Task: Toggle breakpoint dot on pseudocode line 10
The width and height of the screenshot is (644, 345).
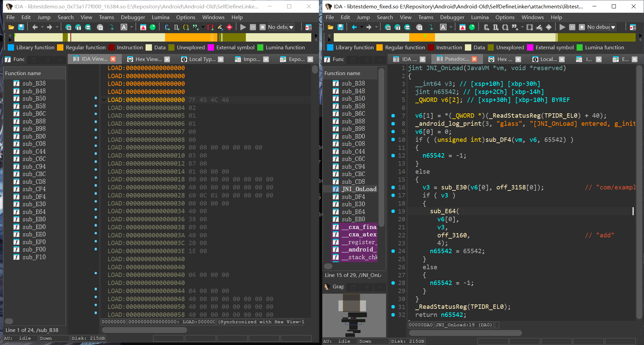Action: [393, 139]
